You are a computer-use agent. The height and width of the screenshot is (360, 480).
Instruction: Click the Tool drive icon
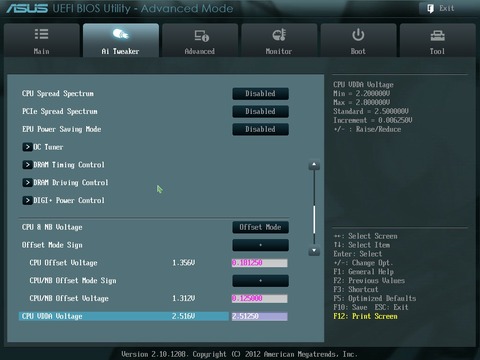tap(437, 35)
